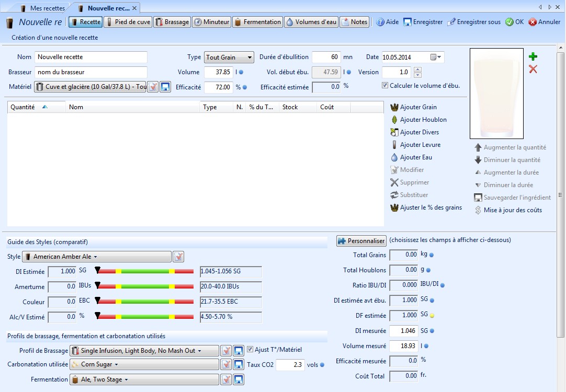The image size is (566, 392).
Task: Click the edit icon next to Style dropdown
Action: pyautogui.click(x=178, y=257)
